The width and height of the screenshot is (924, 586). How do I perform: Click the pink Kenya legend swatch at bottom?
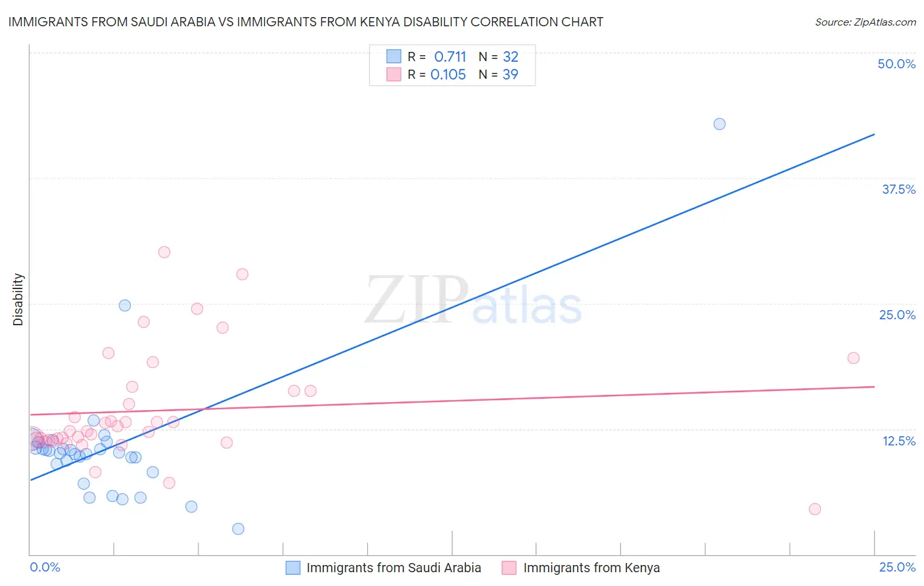[x=509, y=568]
